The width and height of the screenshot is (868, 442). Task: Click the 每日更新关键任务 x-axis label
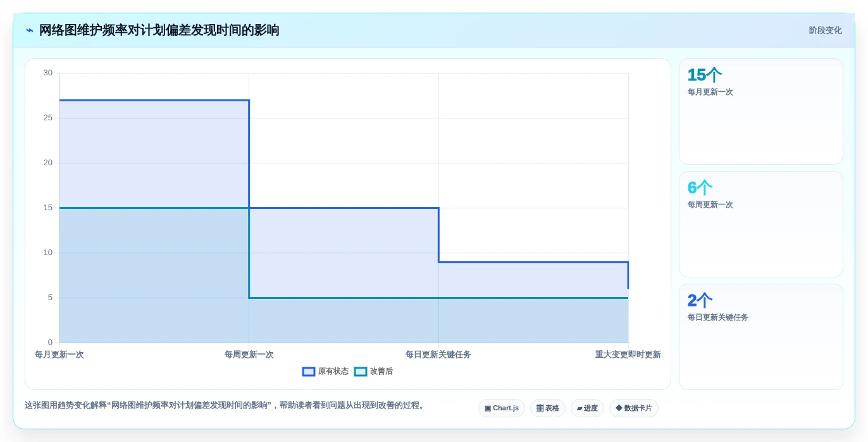(438, 355)
